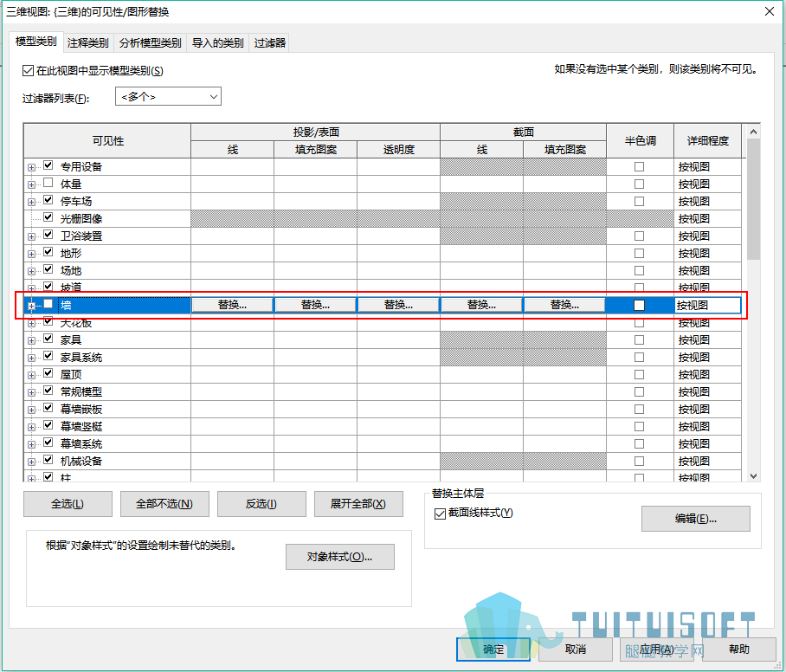Open 详细程度 field of the 墙 row
786x672 pixels.
tap(708, 306)
